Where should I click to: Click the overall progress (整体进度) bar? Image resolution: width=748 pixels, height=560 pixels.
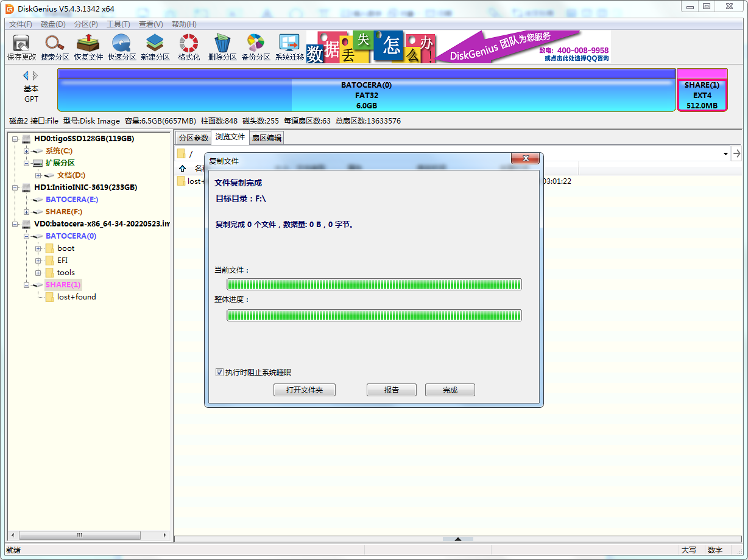tap(375, 315)
